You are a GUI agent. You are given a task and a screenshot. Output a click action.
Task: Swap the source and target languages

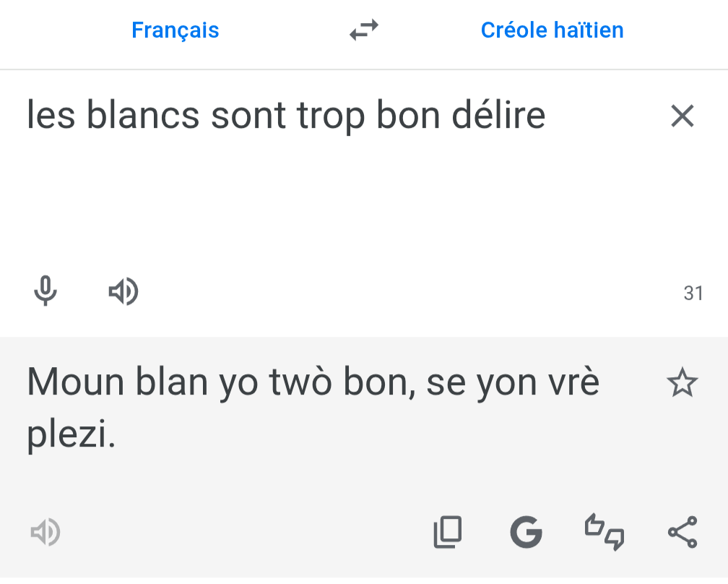tap(364, 30)
